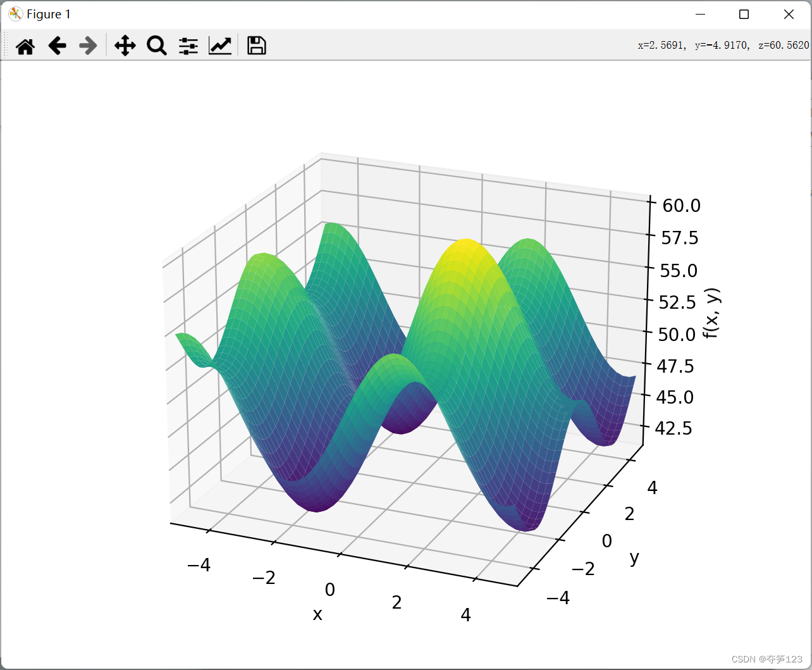Click the y-axis tick label 0
This screenshot has height=670, width=812.
pyautogui.click(x=607, y=541)
